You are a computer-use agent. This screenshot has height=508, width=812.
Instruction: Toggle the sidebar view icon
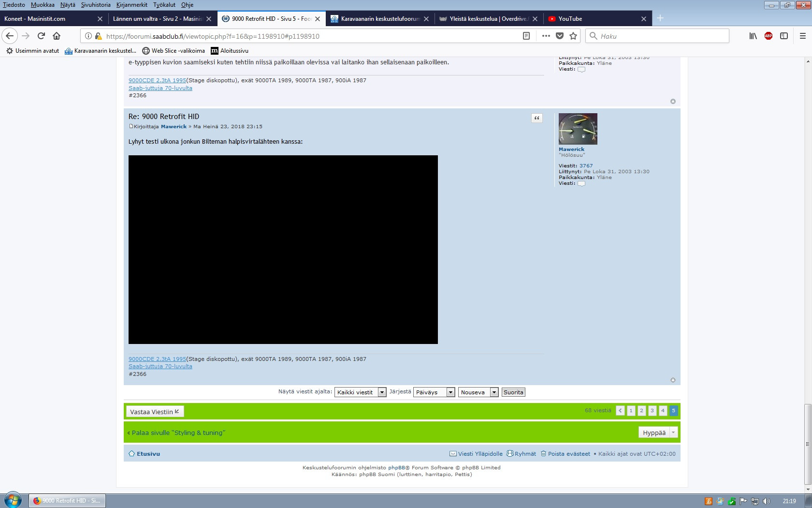(x=784, y=36)
